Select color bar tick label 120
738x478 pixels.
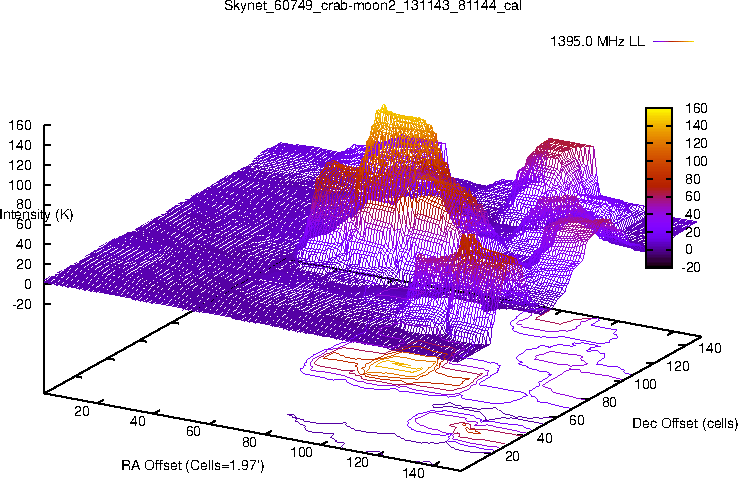696,143
